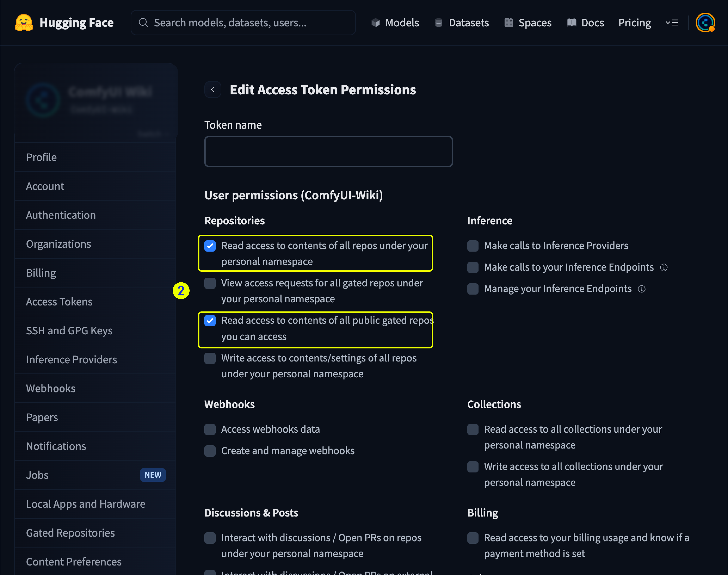
Task: Click the Spaces grid icon
Action: (x=508, y=22)
